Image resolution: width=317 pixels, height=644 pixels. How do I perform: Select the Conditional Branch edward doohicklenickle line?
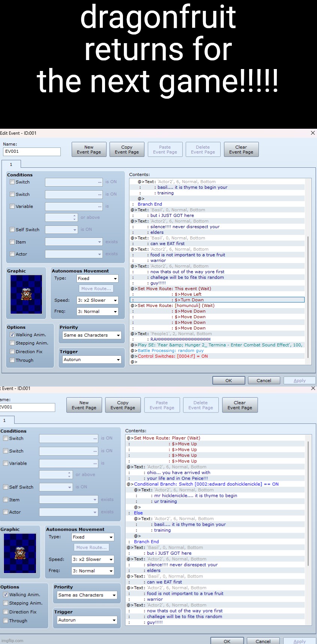pyautogui.click(x=206, y=484)
